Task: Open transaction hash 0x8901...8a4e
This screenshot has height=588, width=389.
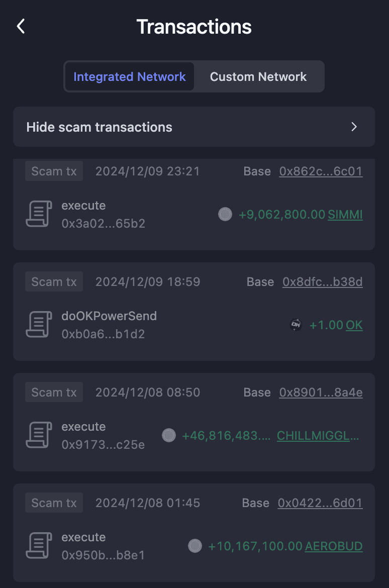Action: coord(321,393)
